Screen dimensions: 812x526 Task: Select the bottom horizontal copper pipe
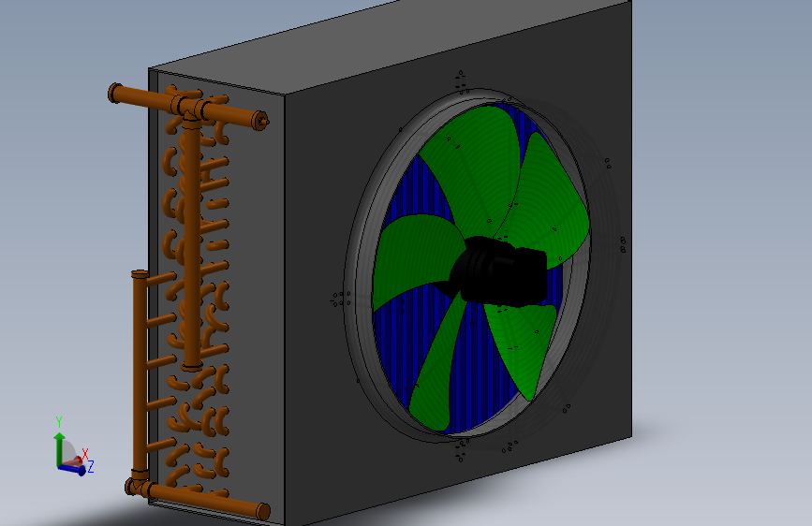(x=199, y=499)
